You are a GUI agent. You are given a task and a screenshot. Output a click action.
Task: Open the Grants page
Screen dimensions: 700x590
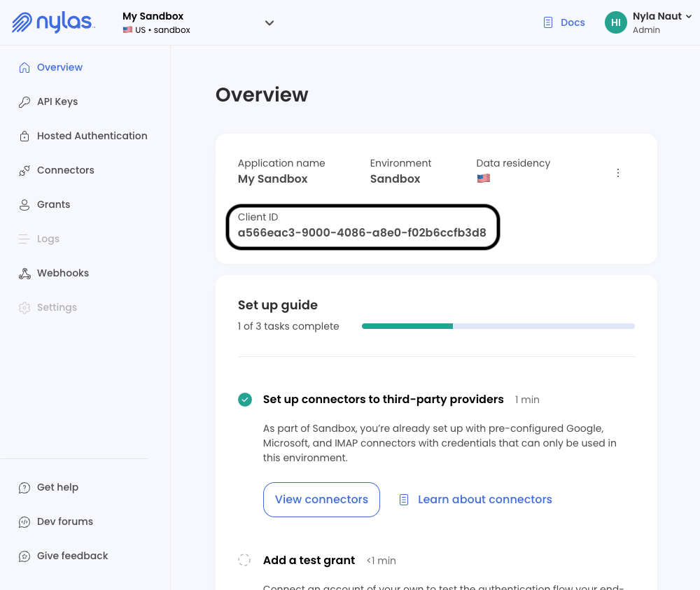tap(54, 204)
